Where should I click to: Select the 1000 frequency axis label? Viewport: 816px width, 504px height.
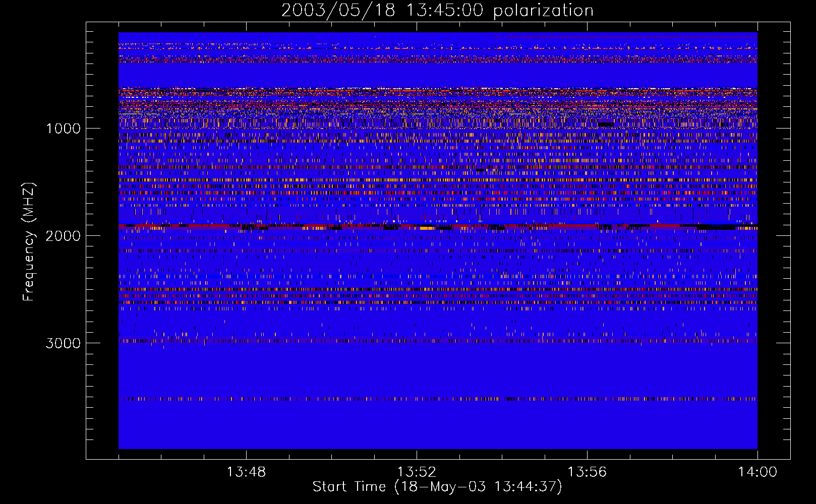pos(63,129)
